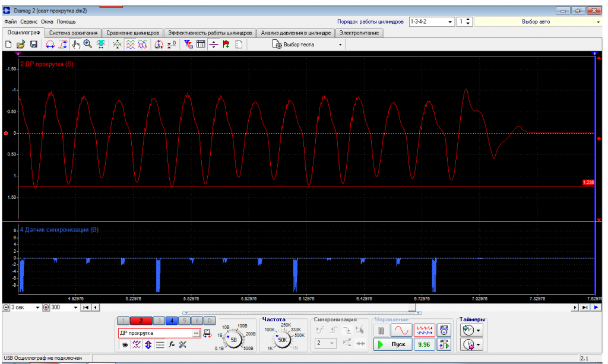This screenshot has height=364, width=608.
Task: Select the vertical amplitude measurement tool
Action: coord(63,45)
